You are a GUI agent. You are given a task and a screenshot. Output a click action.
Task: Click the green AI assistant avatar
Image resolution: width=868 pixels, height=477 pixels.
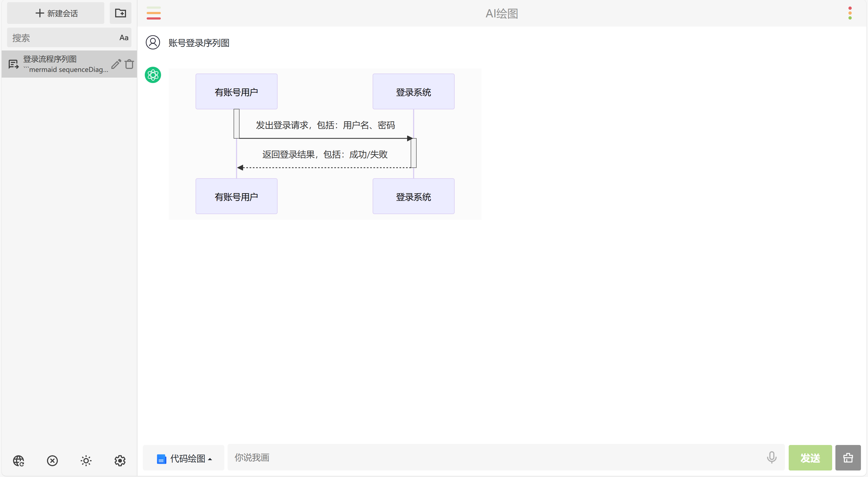click(x=153, y=75)
